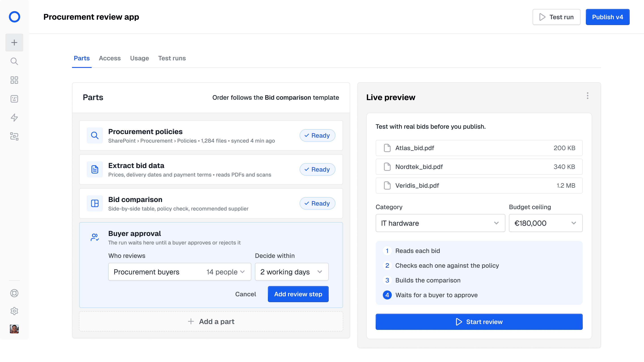Click Cancel in Buyer approval
The width and height of the screenshot is (644, 362).
pos(246,294)
